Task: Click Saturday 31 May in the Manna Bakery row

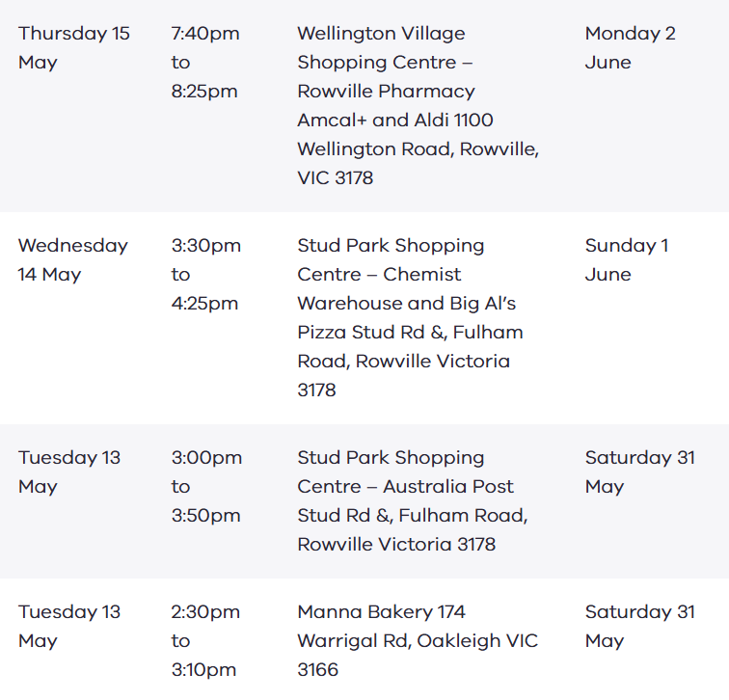Action: (x=639, y=626)
